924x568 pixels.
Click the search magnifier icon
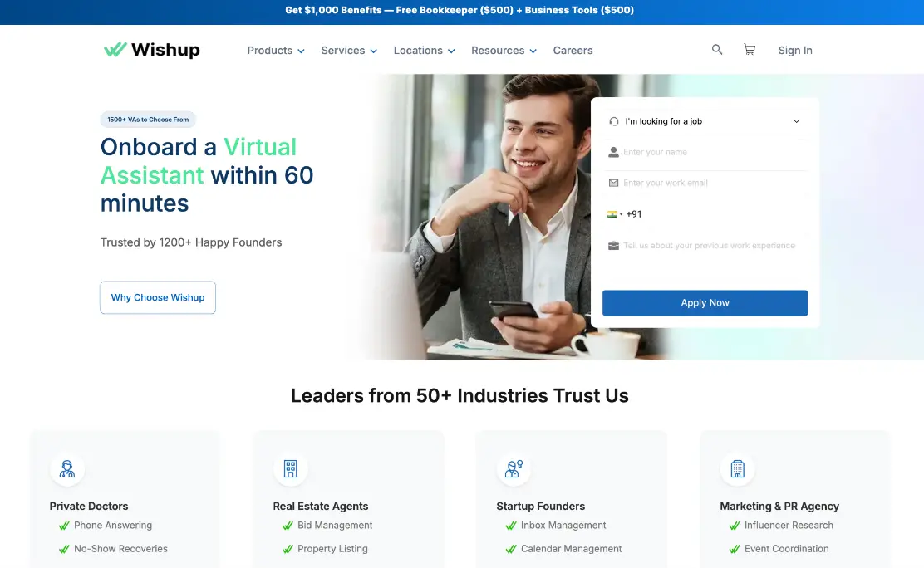coord(717,50)
